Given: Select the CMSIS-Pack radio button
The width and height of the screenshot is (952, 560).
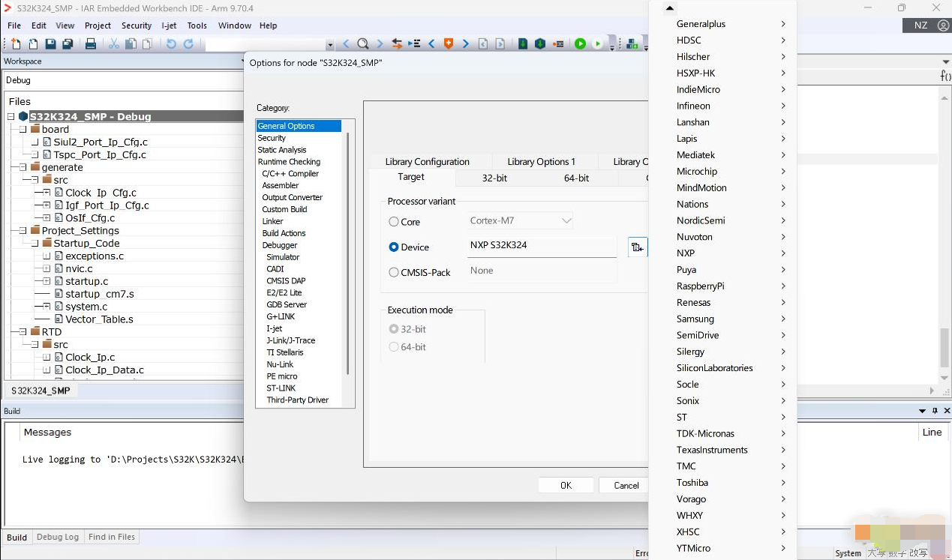Looking at the screenshot, I should click(394, 272).
